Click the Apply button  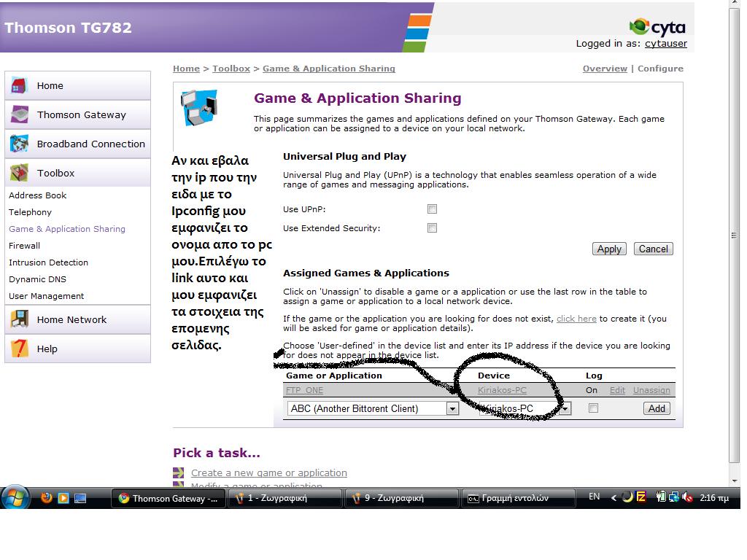[609, 249]
